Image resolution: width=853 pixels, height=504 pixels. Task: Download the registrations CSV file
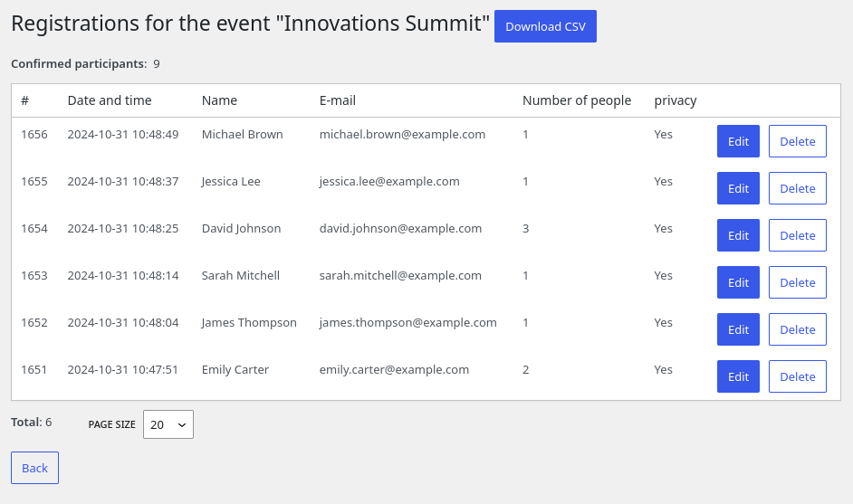(x=545, y=26)
